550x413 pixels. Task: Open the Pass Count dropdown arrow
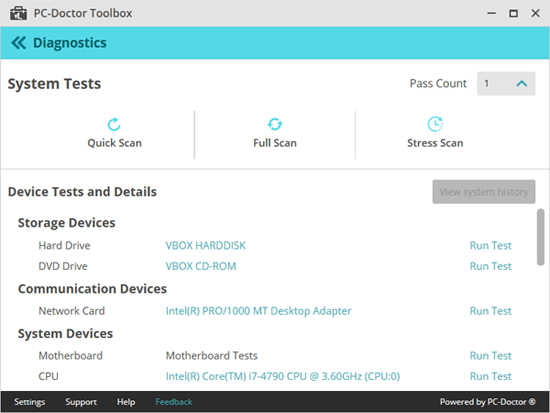click(x=522, y=84)
